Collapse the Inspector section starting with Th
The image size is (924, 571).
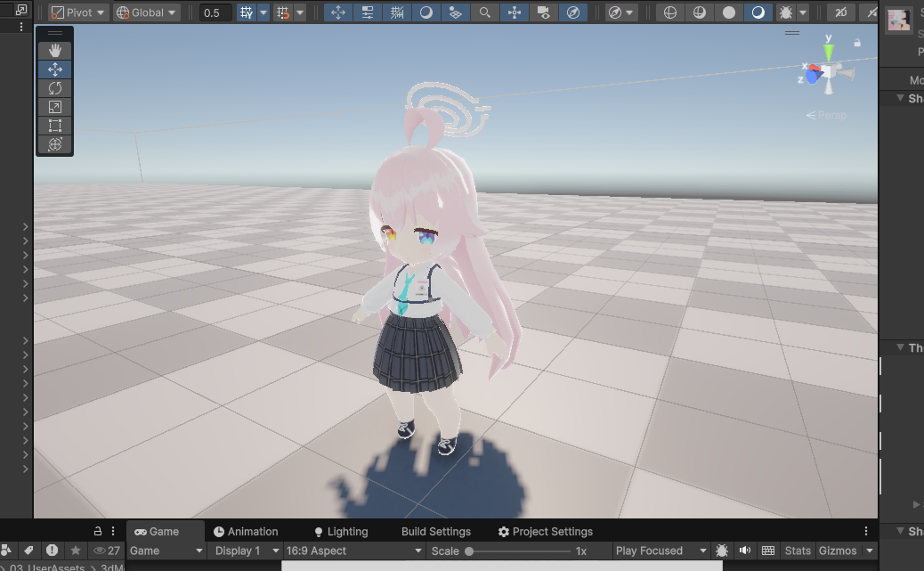pos(901,347)
